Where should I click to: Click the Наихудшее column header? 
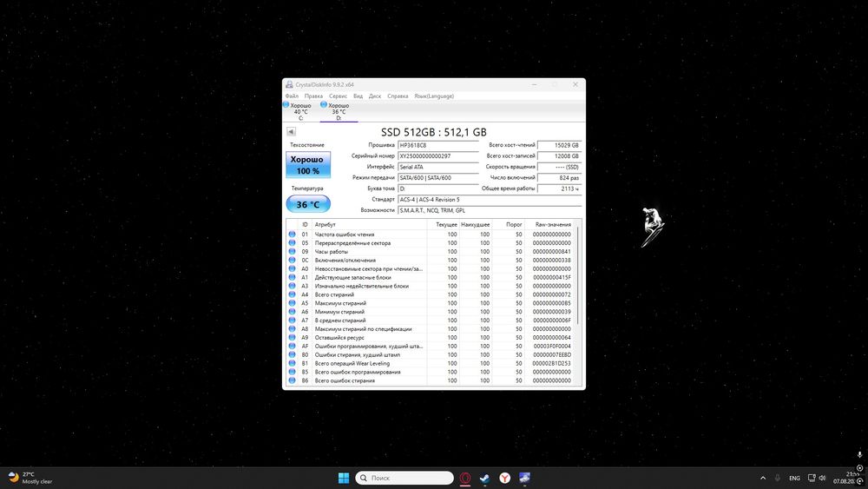[x=476, y=224]
